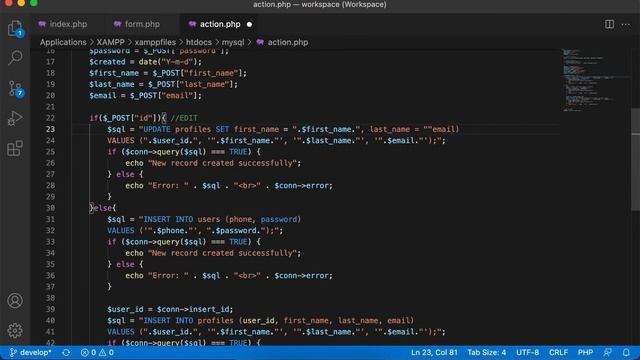Viewport: 640px width, 360px height.
Task: Open the Explorer view in activity bar
Action: point(15,29)
